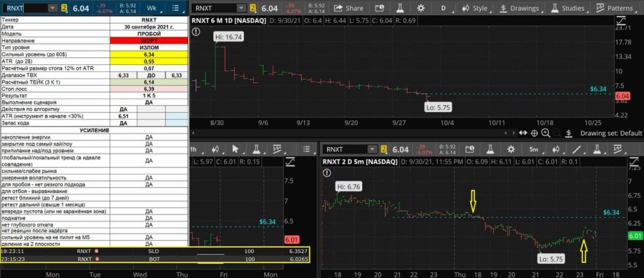Open studies flask icon in bottom-left chart
This screenshot has height=278, width=644.
257,149
